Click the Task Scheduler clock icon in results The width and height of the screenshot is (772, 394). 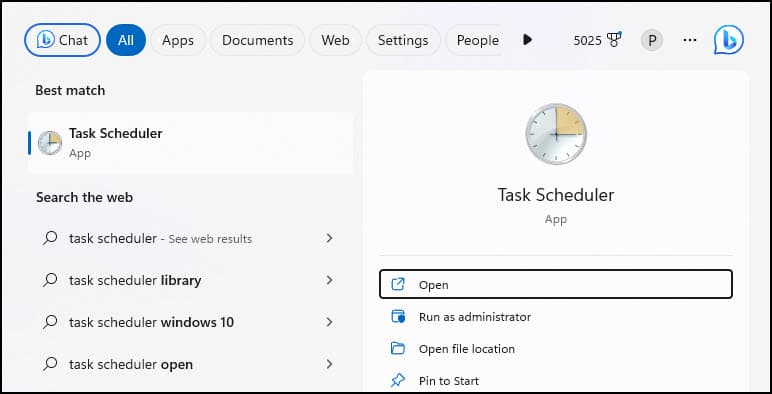(50, 143)
